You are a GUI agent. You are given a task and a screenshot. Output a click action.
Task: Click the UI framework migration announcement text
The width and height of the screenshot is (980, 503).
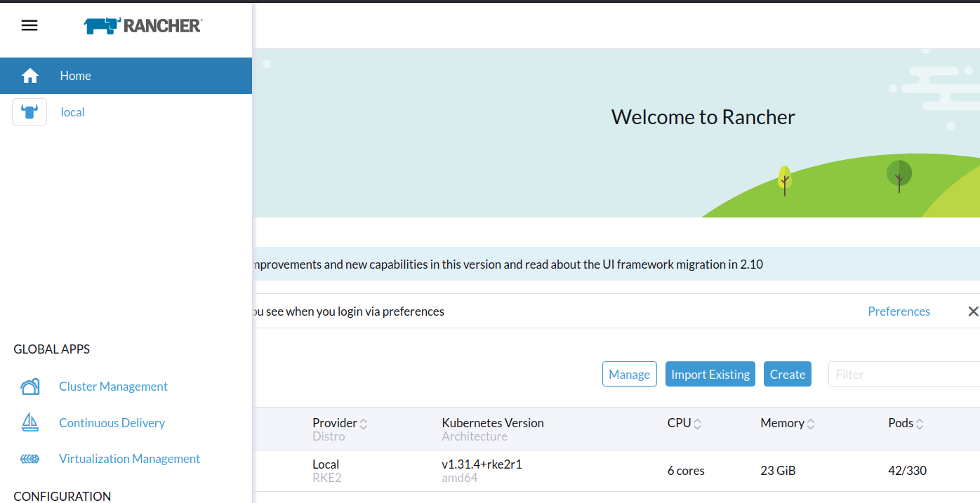click(x=508, y=264)
